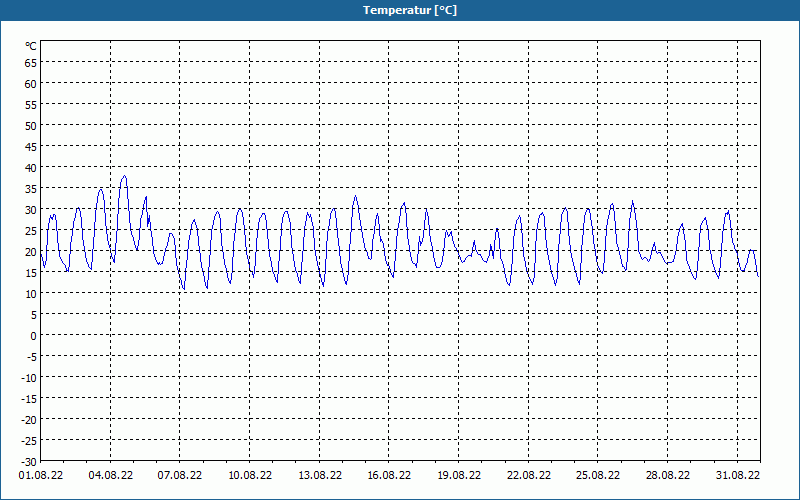Click the Temperatur [°C] title bar
This screenshot has width=800, height=500.
click(400, 10)
